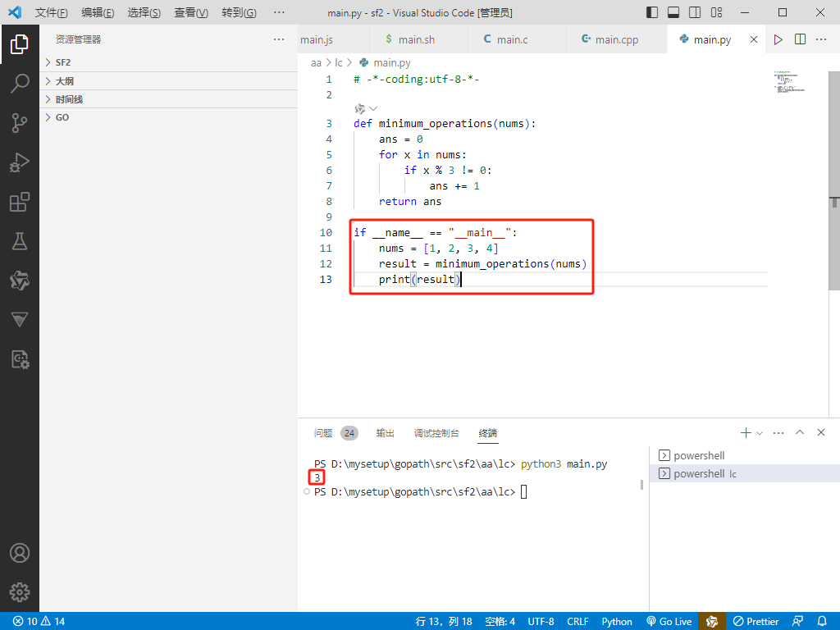Toggle secondary side bar layout icon
Image resolution: width=840 pixels, height=630 pixels.
695,12
